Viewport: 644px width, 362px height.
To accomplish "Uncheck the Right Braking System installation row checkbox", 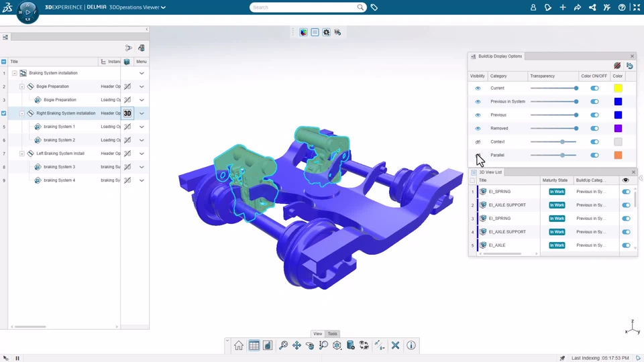I will (4, 113).
